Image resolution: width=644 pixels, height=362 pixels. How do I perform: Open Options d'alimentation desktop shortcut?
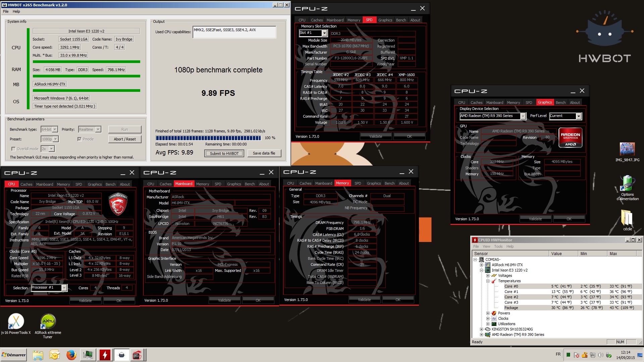pos(627,188)
